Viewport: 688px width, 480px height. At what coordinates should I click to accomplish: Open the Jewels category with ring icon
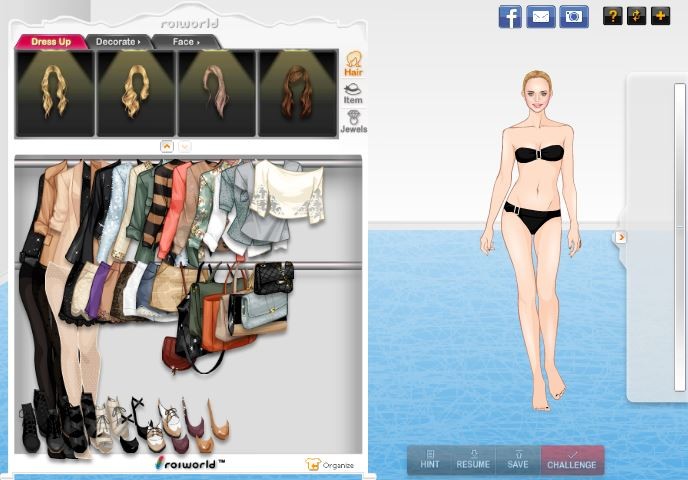point(353,122)
